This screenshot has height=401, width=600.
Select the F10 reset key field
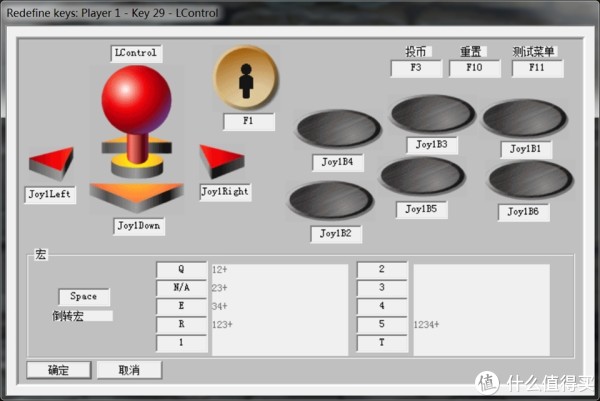point(474,68)
